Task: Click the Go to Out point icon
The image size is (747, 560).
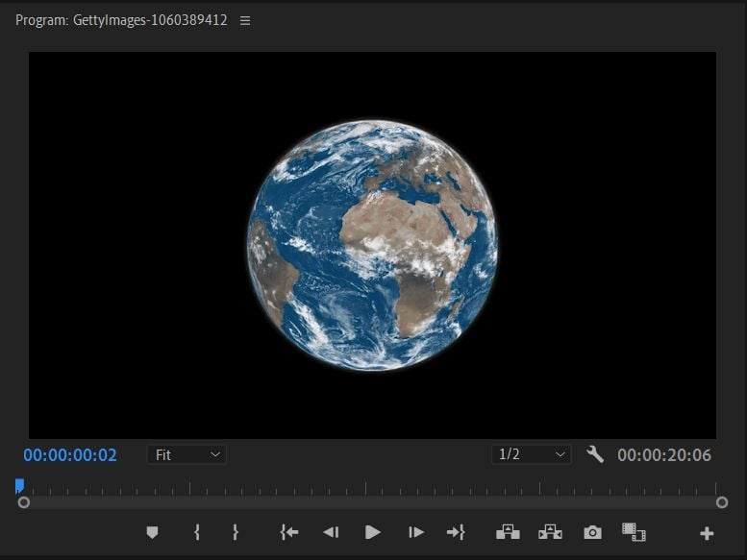Action: click(456, 532)
